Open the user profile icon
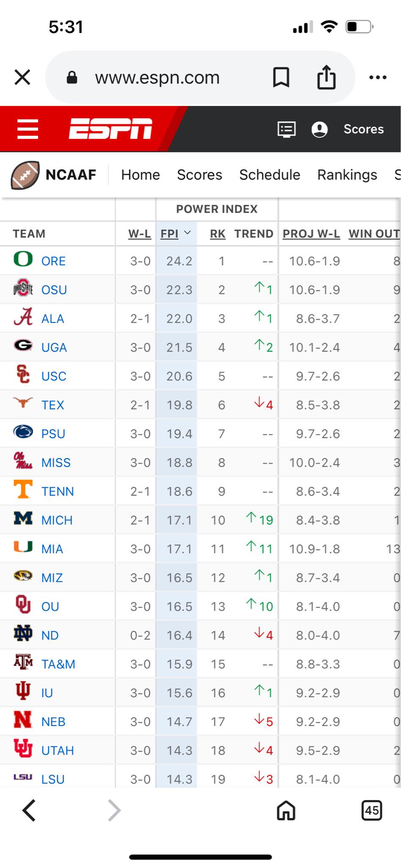This screenshot has width=401, height=868. point(319,129)
